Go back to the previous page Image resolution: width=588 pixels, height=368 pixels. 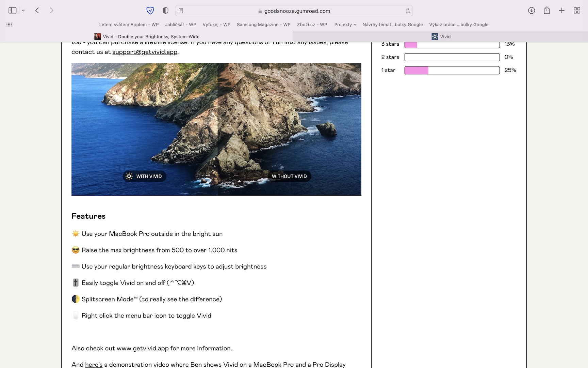[x=37, y=11]
